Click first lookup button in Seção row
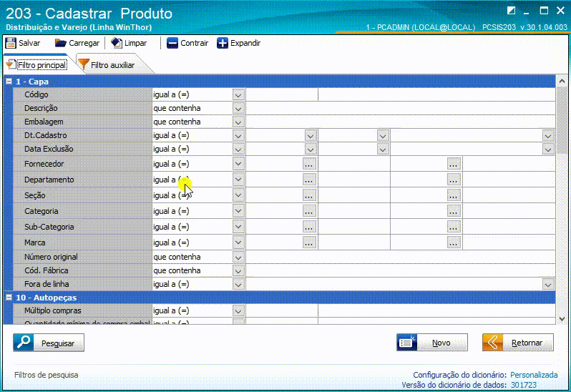This screenshot has width=571, height=392. [x=309, y=195]
